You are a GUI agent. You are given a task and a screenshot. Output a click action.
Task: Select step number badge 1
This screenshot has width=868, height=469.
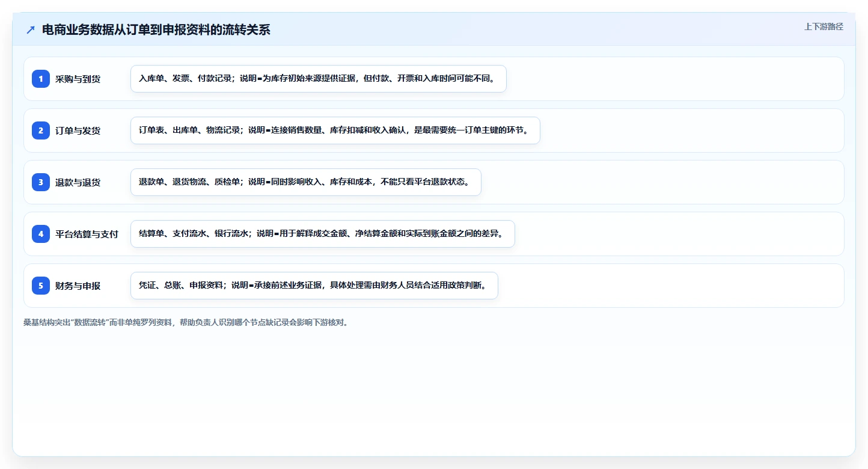(41, 79)
